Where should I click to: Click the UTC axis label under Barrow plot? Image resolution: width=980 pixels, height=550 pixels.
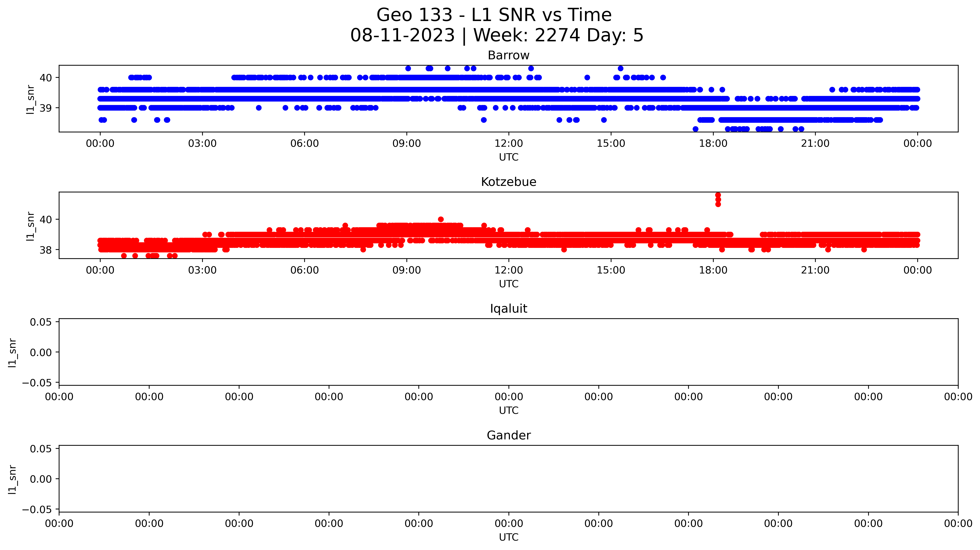pyautogui.click(x=509, y=157)
